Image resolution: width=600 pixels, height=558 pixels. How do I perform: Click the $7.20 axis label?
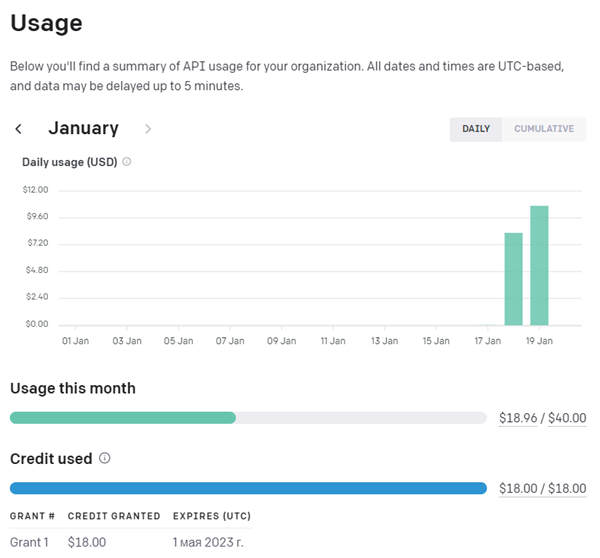pos(38,243)
